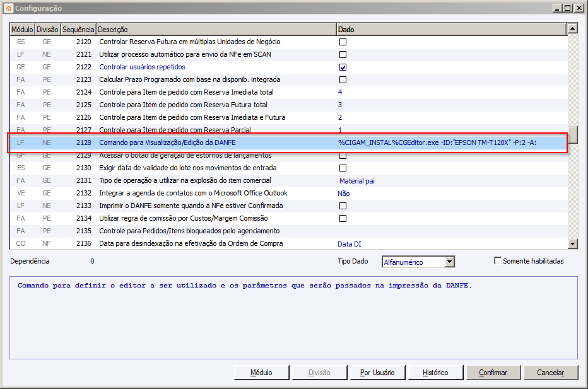The width and height of the screenshot is (588, 389).
Task: Click the Módulo button
Action: 261,373
